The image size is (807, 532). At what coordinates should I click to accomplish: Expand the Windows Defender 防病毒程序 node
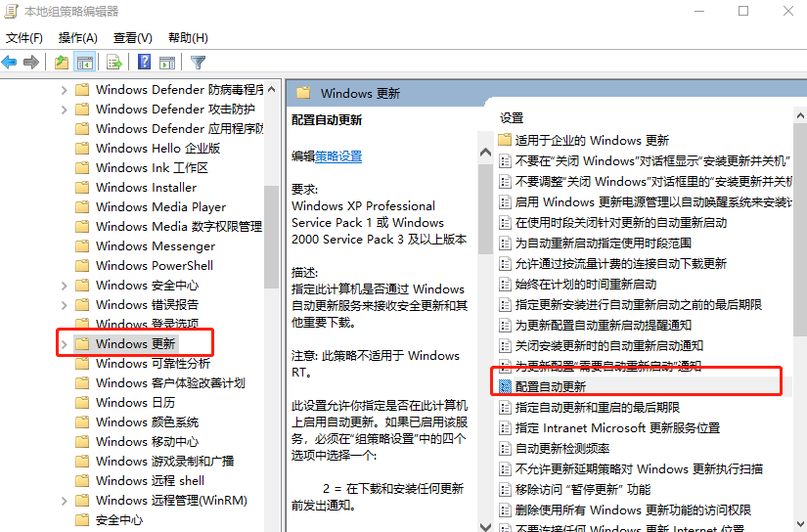(x=65, y=90)
